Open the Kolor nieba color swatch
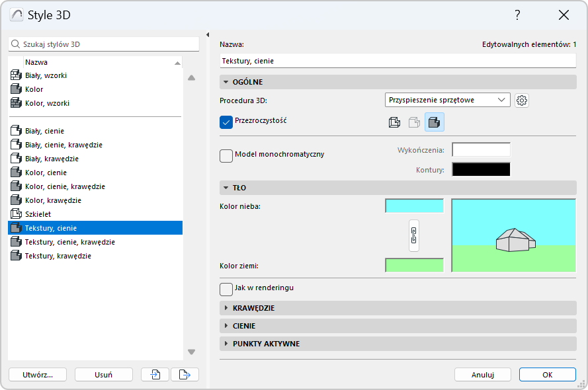Viewport: 588px width, 390px height. point(414,206)
